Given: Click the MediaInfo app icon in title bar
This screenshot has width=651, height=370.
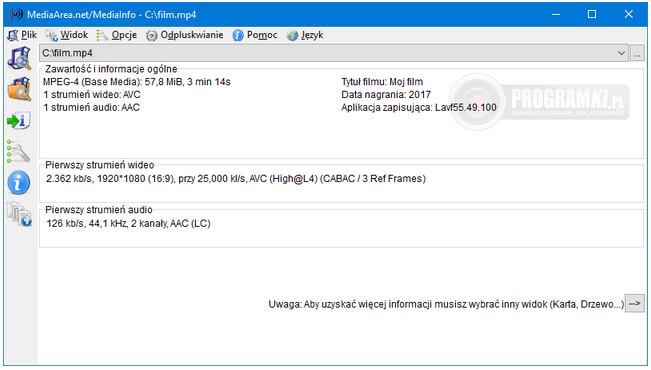Looking at the screenshot, I should point(16,15).
